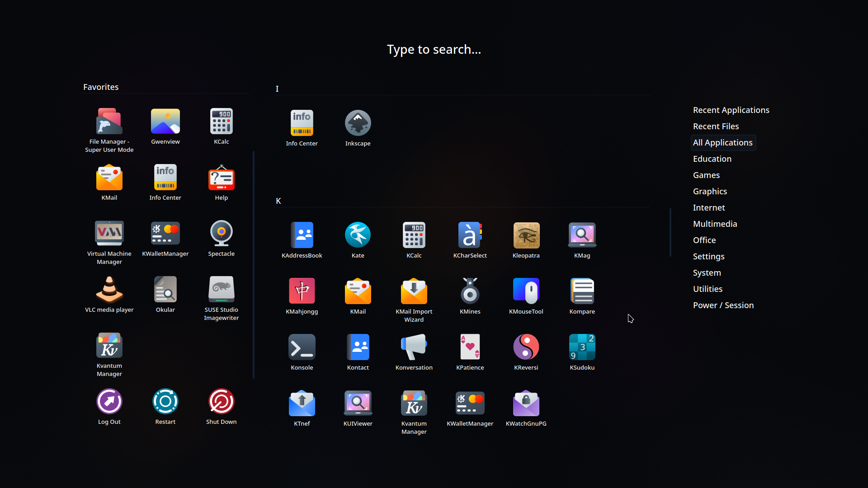Open KSudoku
This screenshot has width=868, height=488.
[x=582, y=352]
